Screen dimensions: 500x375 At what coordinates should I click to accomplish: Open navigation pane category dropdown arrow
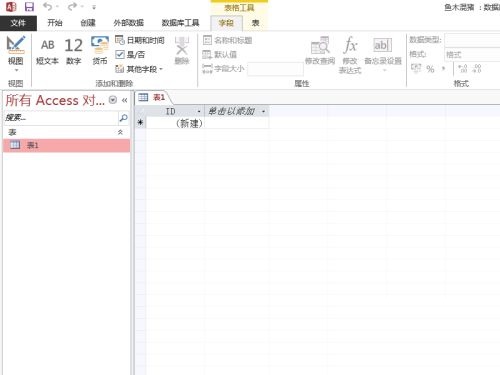113,100
